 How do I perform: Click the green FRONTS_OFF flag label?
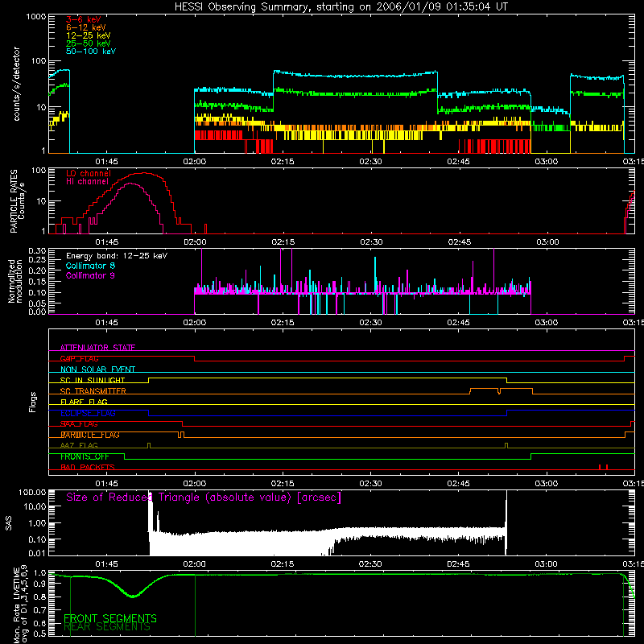[85, 456]
